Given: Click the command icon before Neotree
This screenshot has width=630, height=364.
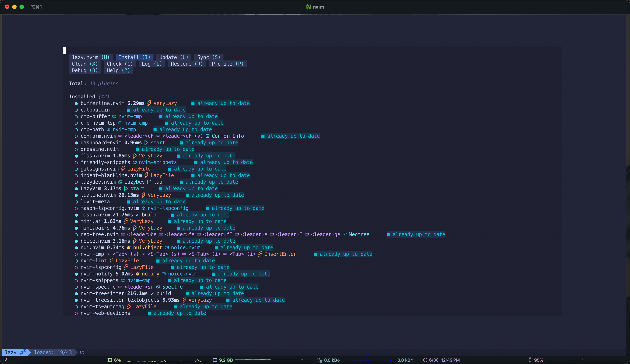Looking at the screenshot, I should click(x=345, y=235).
